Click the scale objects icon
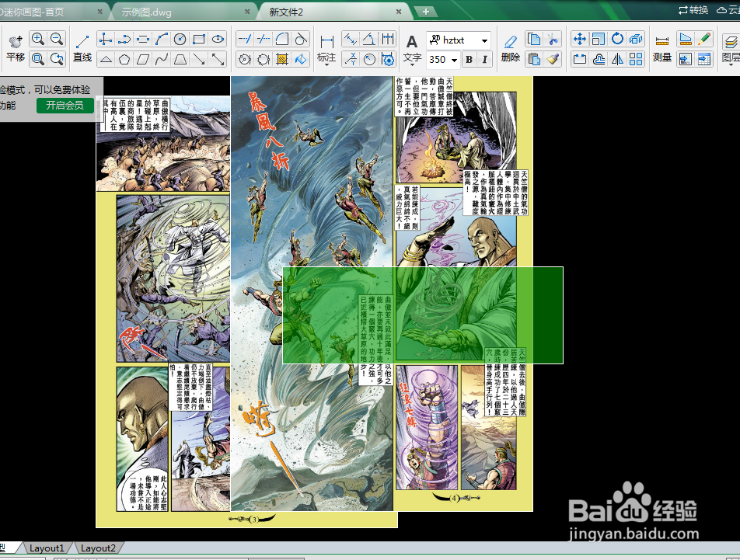 (x=599, y=39)
